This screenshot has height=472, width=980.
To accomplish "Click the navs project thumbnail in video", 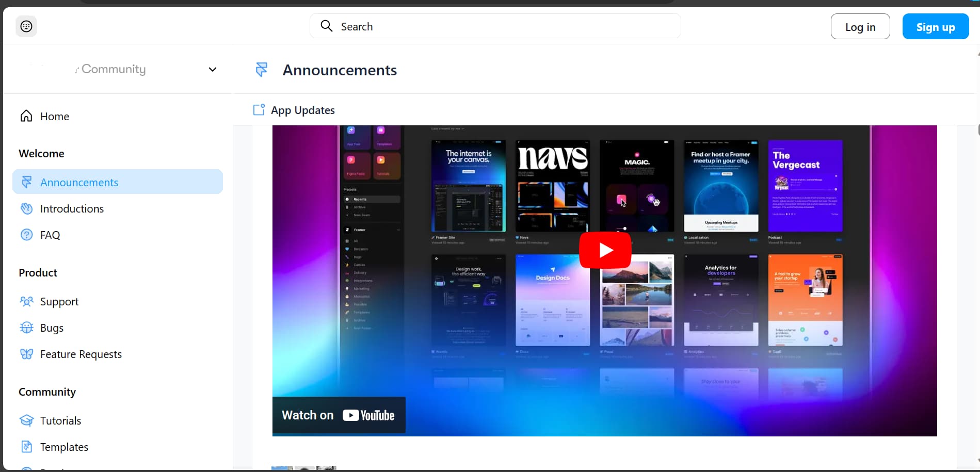I will pyautogui.click(x=552, y=186).
